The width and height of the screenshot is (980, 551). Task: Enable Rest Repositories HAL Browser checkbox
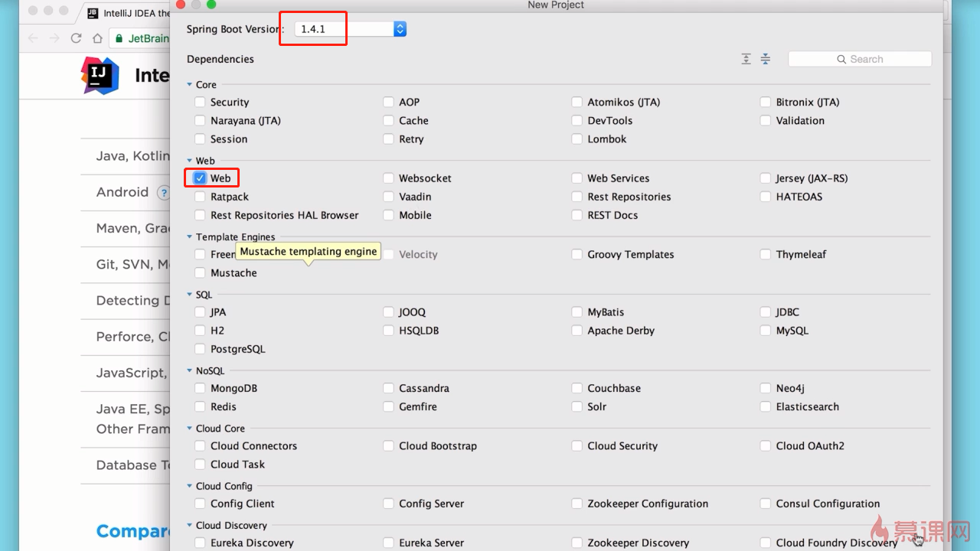pyautogui.click(x=200, y=215)
